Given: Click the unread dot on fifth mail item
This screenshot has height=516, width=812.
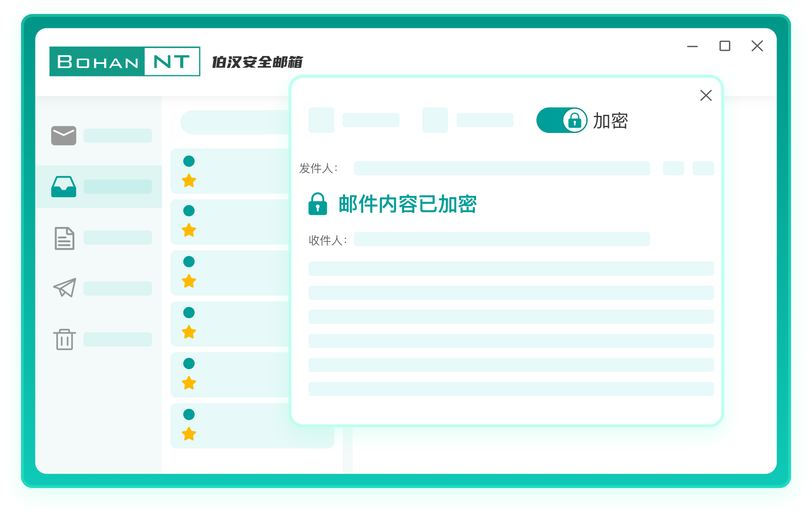Looking at the screenshot, I should tap(189, 363).
